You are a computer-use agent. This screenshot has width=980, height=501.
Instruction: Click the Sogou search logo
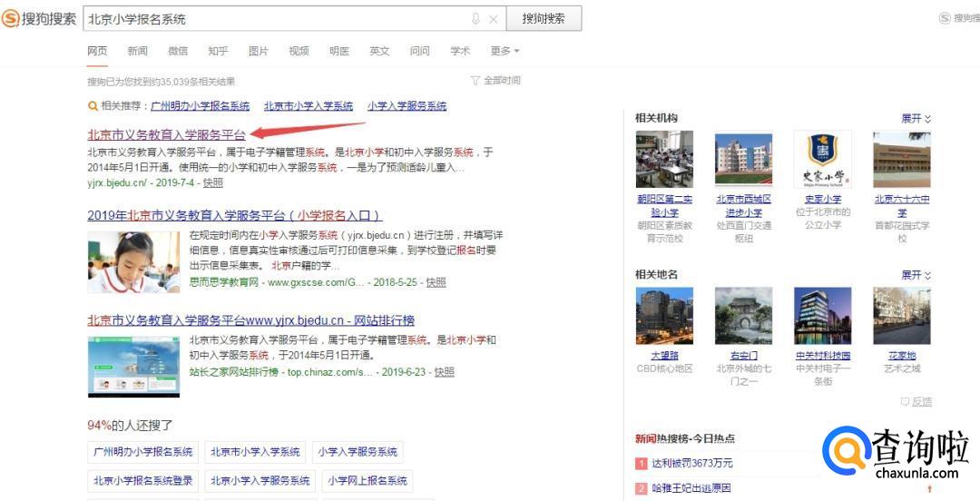(39, 19)
